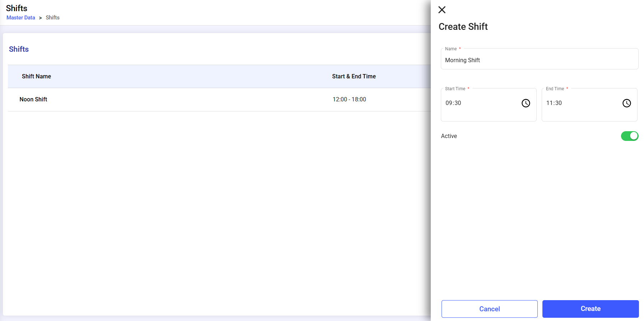The image size is (644, 321).
Task: Click the Start Time value 09:30
Action: click(x=453, y=103)
